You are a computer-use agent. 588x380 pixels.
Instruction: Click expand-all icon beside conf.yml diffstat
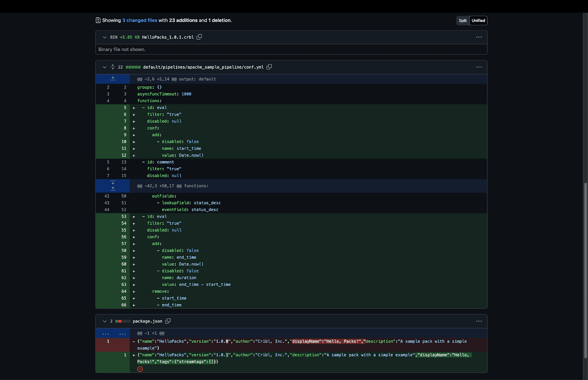coord(113,67)
